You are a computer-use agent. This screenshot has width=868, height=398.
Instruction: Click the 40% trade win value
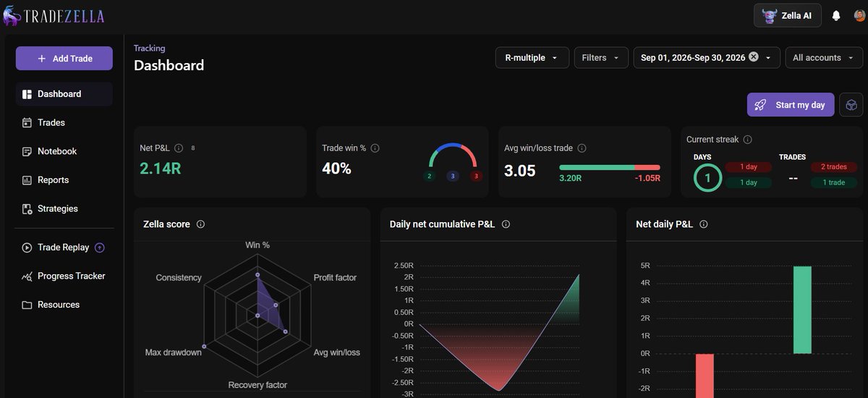[x=336, y=169]
